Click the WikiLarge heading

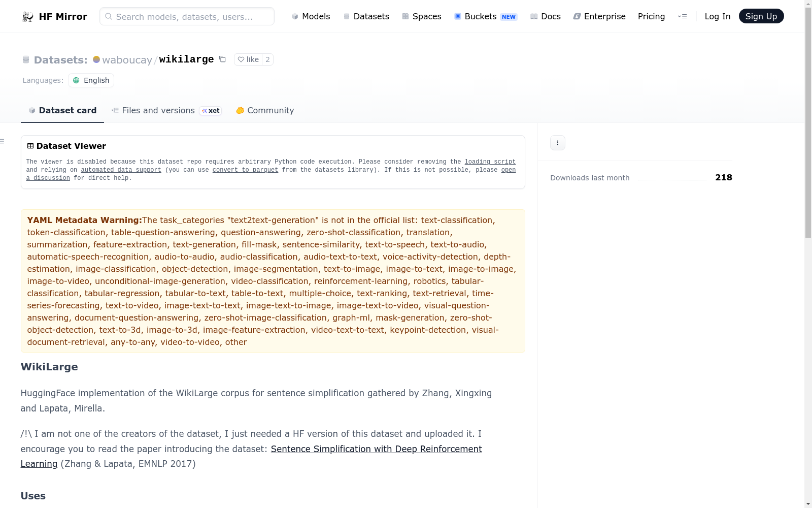tap(49, 367)
